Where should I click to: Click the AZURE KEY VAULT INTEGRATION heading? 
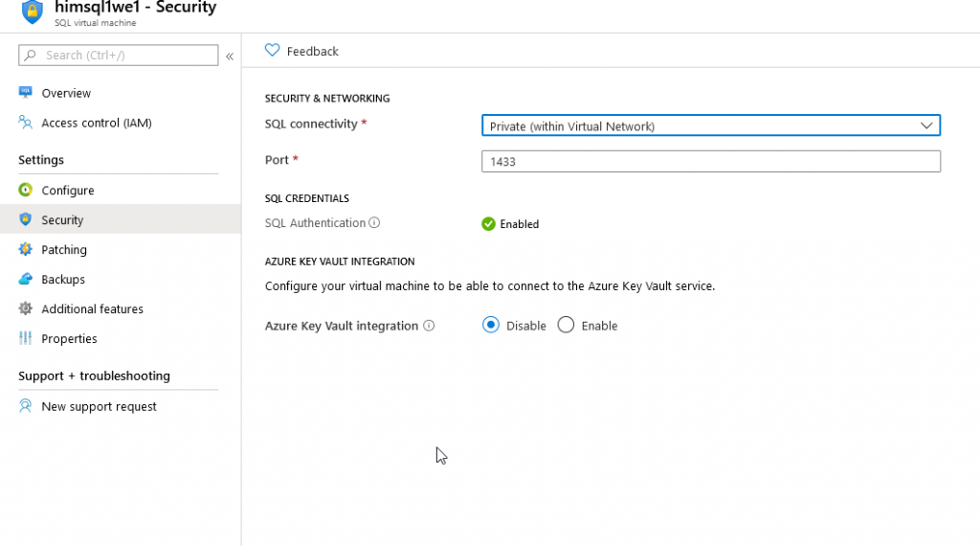(x=340, y=262)
